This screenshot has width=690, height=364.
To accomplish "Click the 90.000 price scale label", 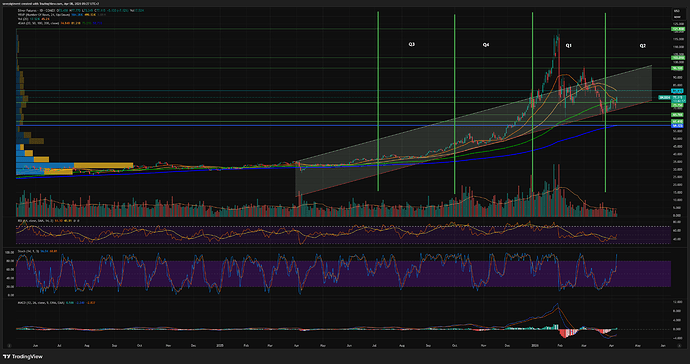I will [678, 77].
